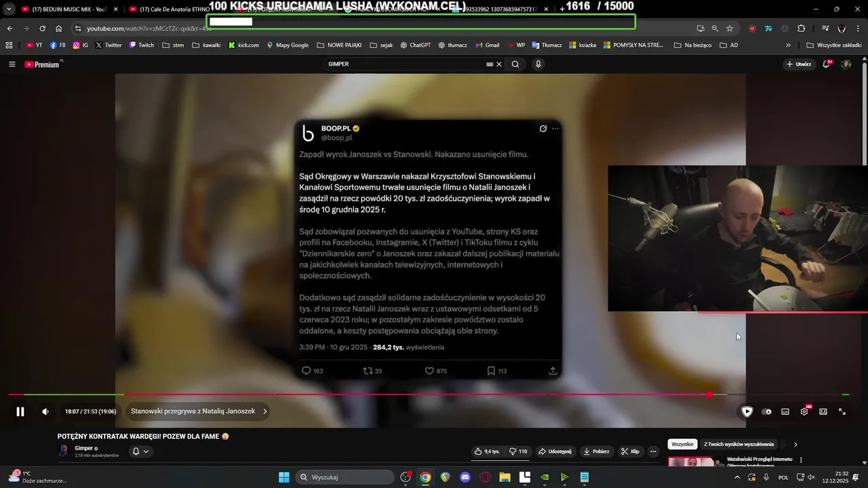Open YouTube notifications bell
Screen dimensions: 868x488
pyautogui.click(x=827, y=64)
